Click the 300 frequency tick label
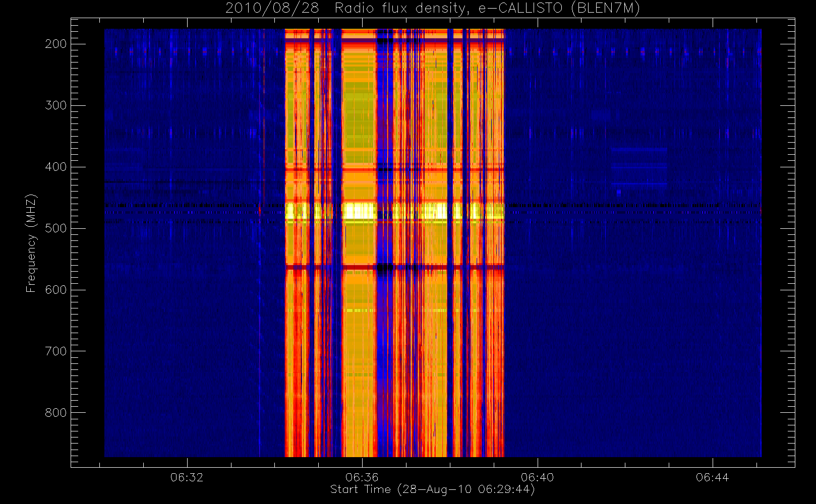Image resolution: width=816 pixels, height=504 pixels. click(x=56, y=105)
